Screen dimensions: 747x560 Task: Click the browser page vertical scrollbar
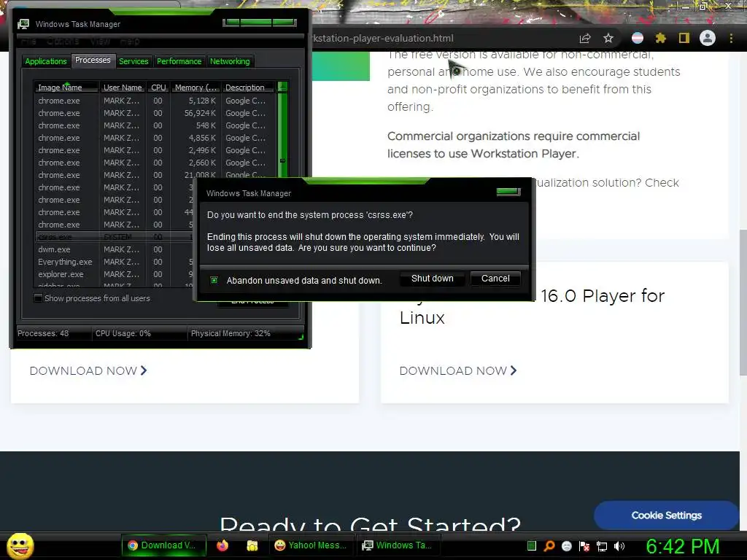743,303
